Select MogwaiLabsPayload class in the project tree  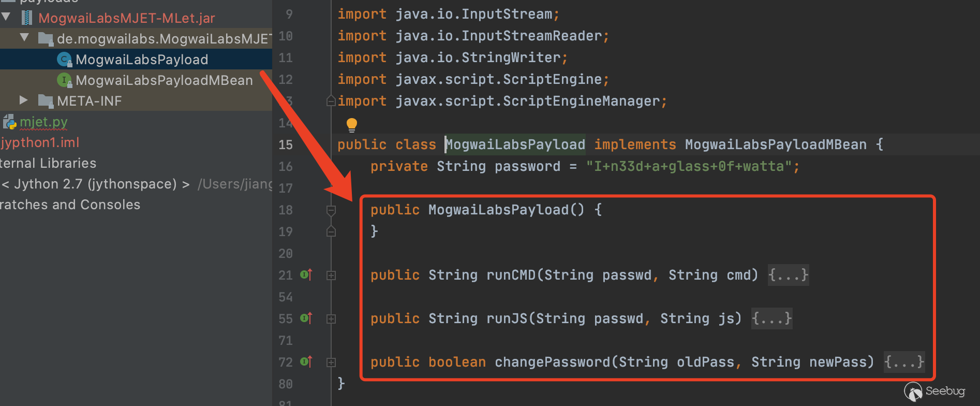click(x=142, y=60)
